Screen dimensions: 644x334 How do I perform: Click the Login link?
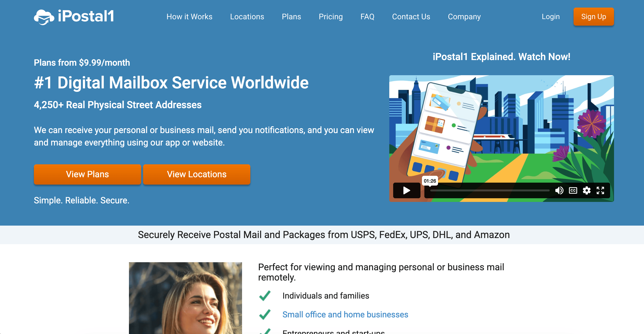[550, 17]
